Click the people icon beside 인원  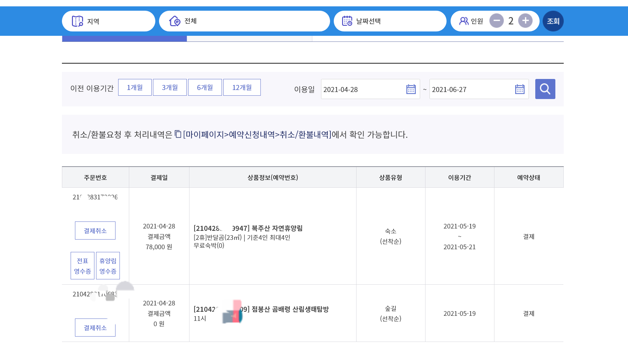coord(464,21)
